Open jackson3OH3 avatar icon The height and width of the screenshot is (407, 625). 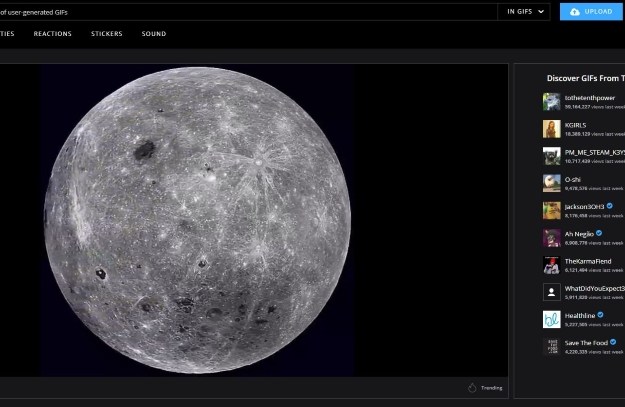551,210
